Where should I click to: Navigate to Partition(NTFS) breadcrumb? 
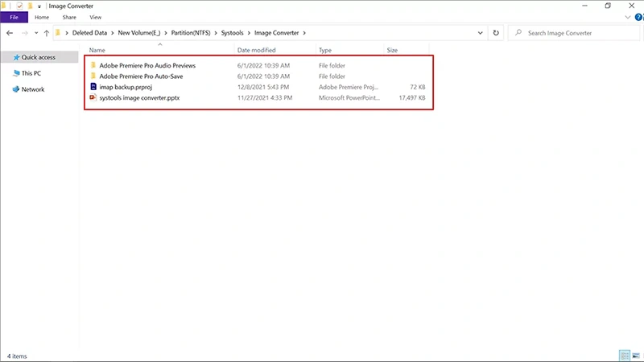coord(191,33)
